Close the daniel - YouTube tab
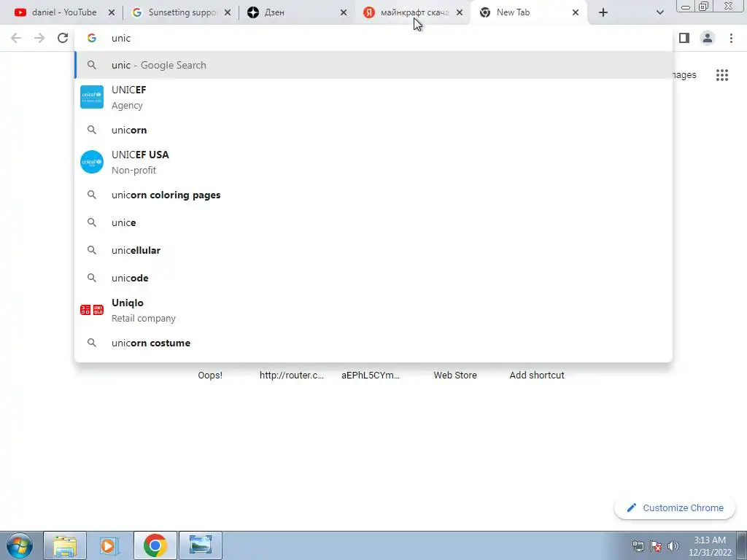 coord(112,12)
